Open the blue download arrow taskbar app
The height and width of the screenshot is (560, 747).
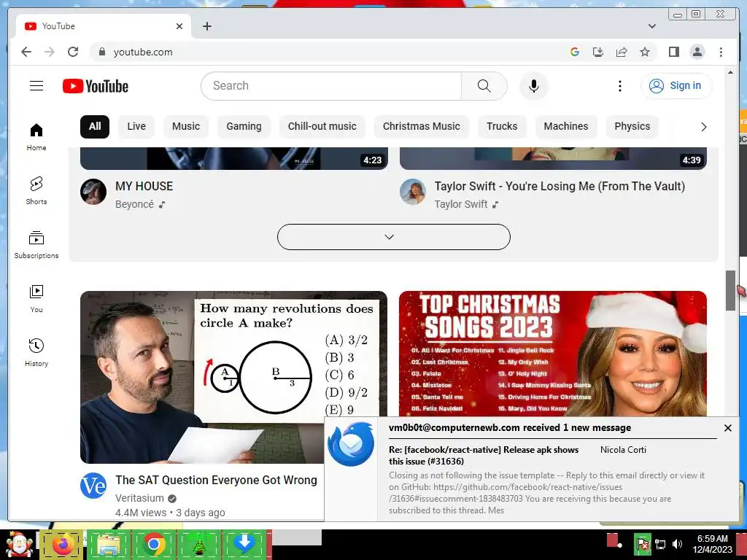pos(244,545)
